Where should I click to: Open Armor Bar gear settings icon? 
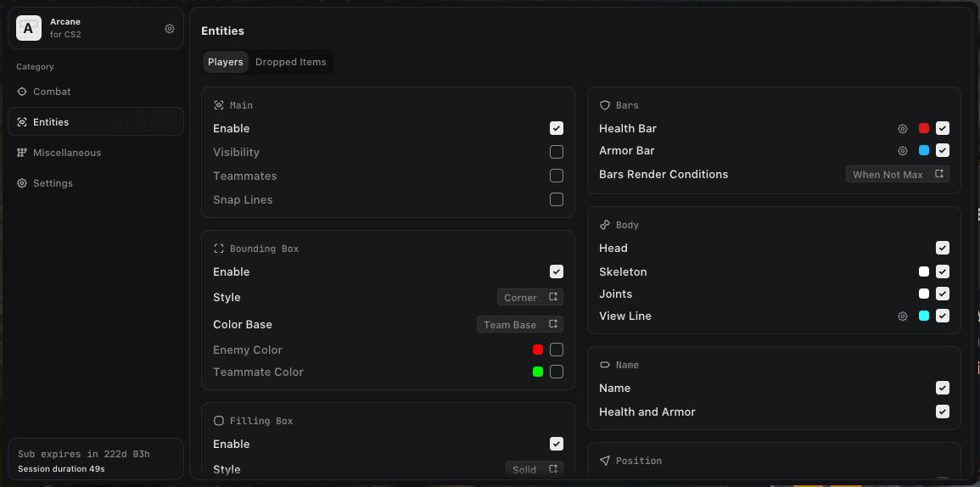(x=903, y=151)
